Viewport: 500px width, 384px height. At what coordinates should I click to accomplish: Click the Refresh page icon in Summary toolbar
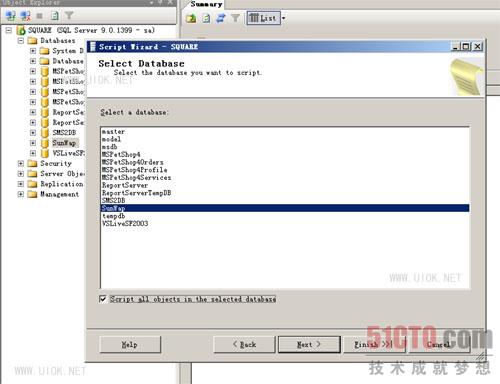(x=206, y=18)
